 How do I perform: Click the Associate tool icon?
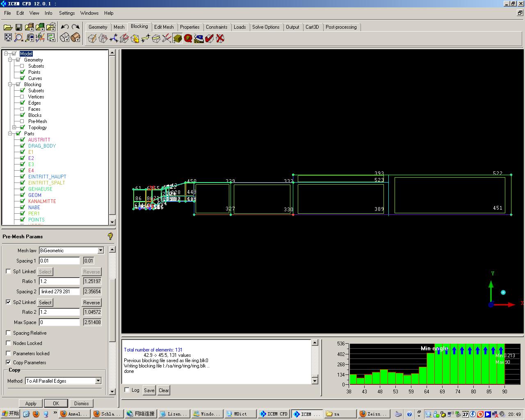(x=135, y=39)
